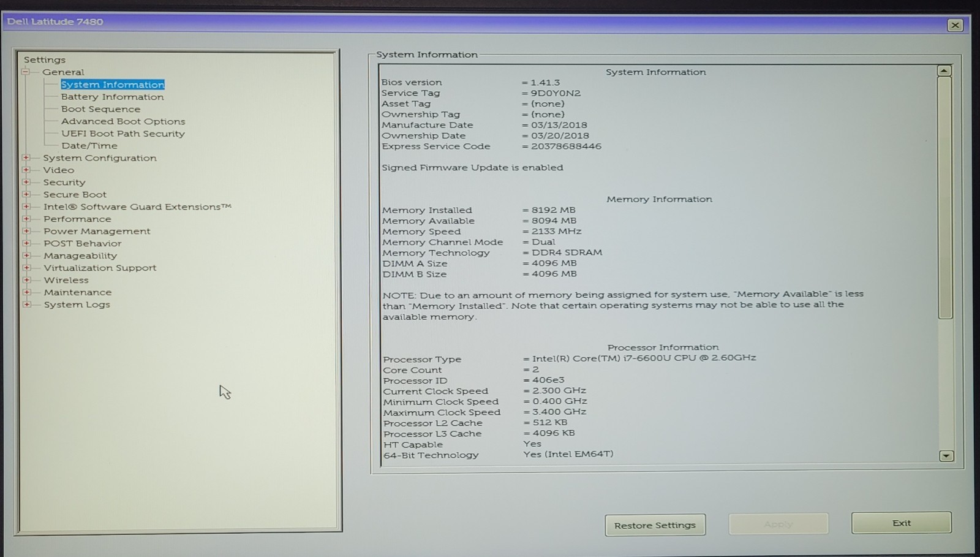Select the General category label
This screenshot has height=557, width=980.
[64, 72]
